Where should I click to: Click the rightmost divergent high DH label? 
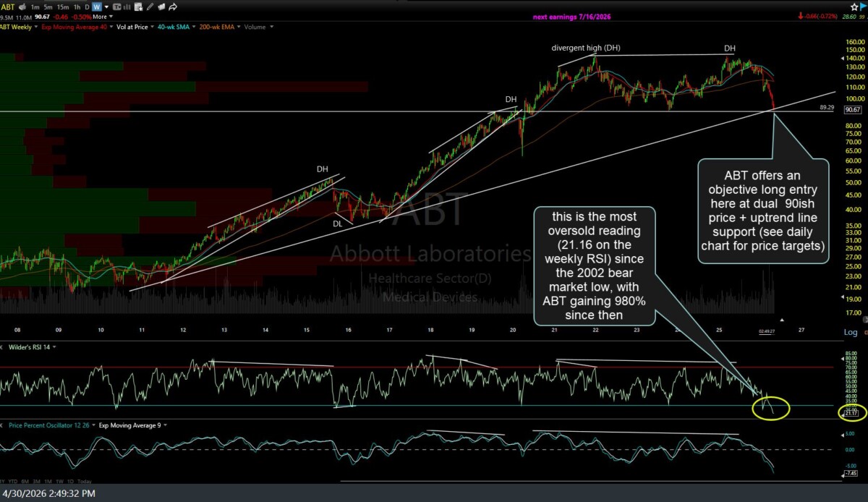730,48
